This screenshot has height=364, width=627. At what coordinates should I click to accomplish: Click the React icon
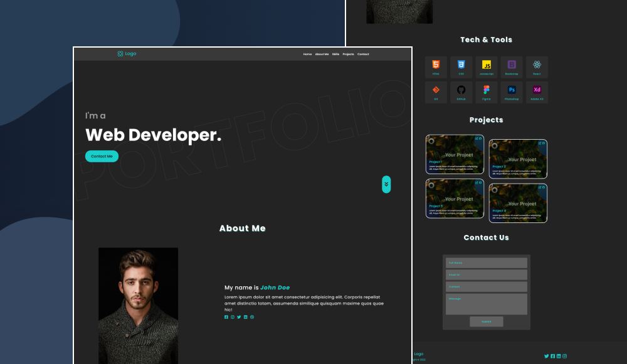click(x=537, y=65)
